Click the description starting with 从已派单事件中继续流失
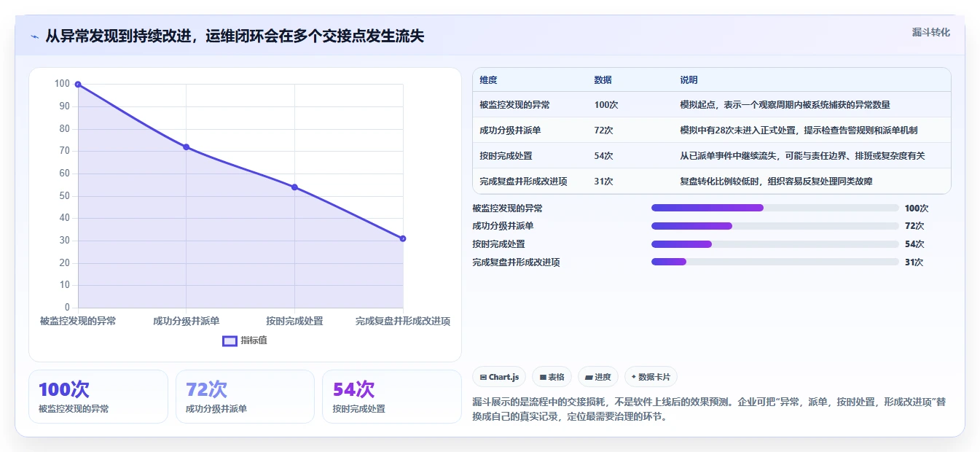 [802, 156]
